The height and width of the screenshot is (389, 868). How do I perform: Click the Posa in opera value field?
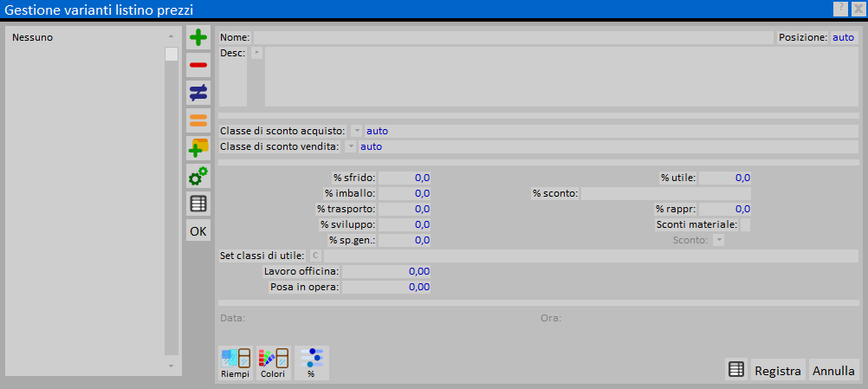click(386, 287)
